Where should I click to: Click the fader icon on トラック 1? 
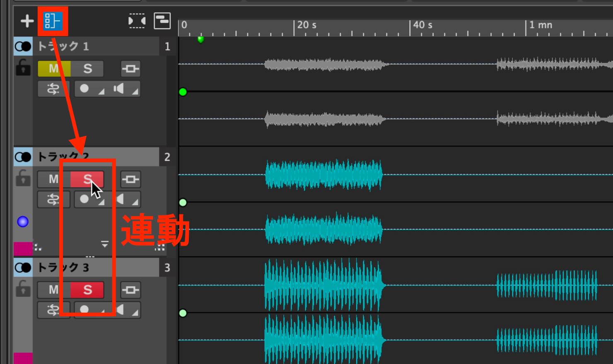click(130, 69)
